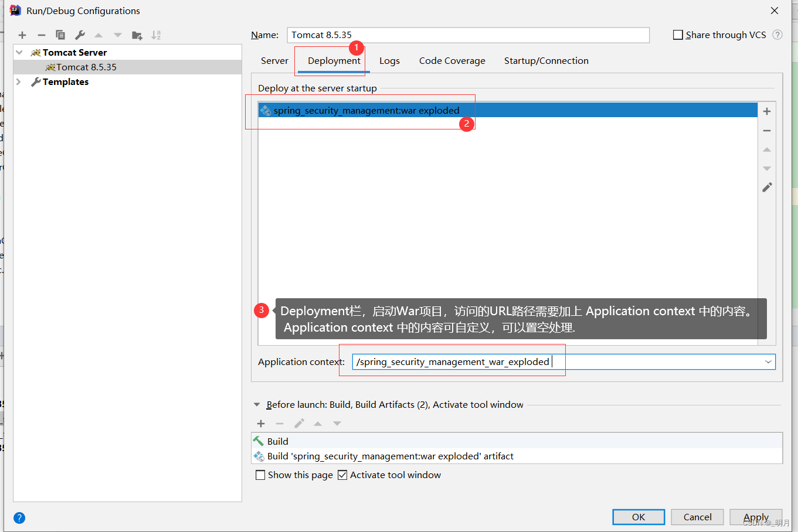Move before launch task up arrow
This screenshot has width=798, height=532.
[x=318, y=424]
